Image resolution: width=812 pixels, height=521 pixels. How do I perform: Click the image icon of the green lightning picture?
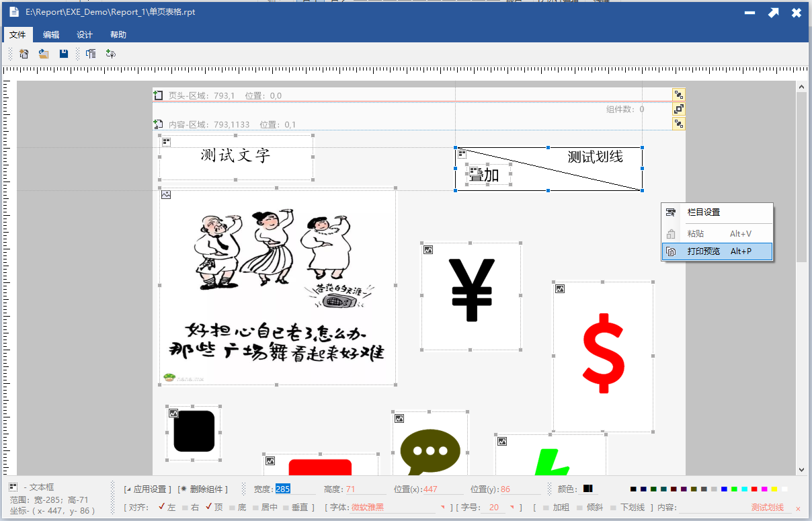point(502,442)
